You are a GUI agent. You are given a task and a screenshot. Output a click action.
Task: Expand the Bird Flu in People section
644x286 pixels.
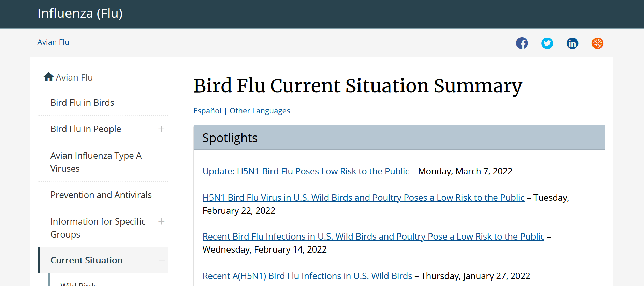(161, 129)
